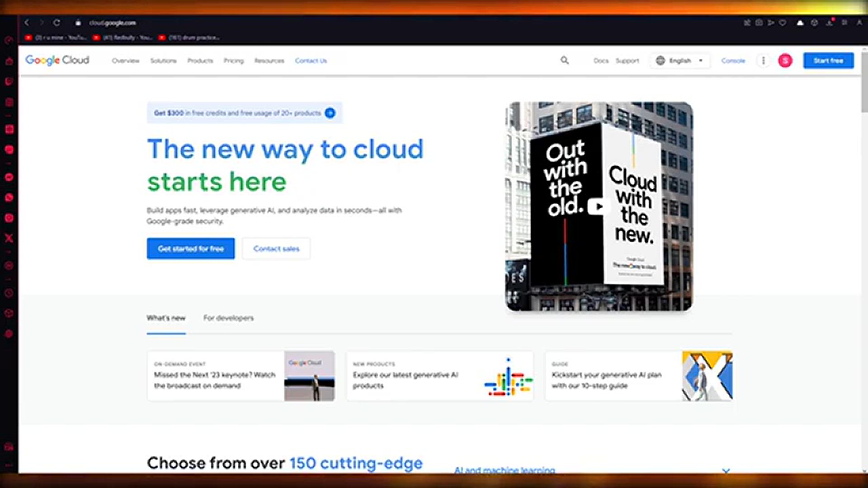
Task: Open the WhatsApp icon in sidebar
Action: pyautogui.click(x=9, y=197)
